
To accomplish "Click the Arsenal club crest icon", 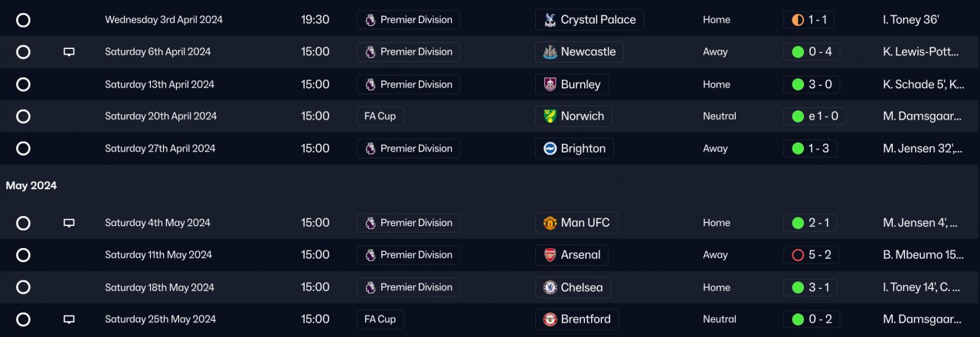I will pyautogui.click(x=549, y=255).
